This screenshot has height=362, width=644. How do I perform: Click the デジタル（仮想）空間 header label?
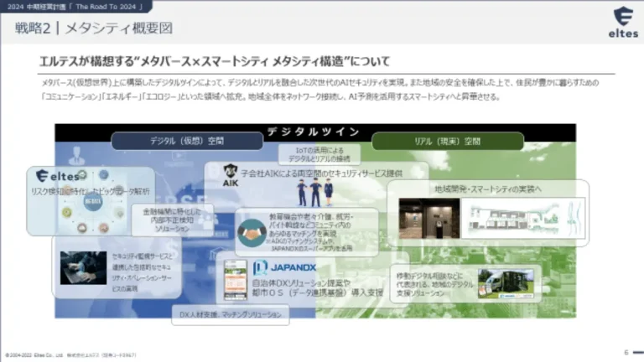187,141
